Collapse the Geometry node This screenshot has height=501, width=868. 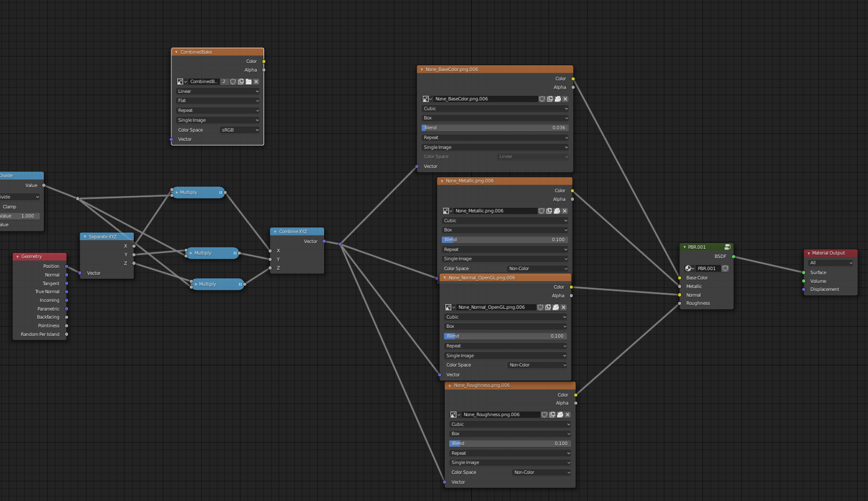click(17, 256)
